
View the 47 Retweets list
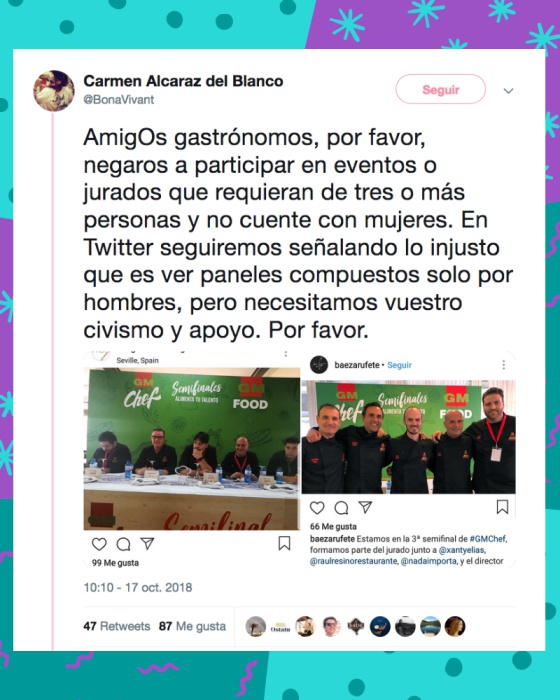click(117, 626)
